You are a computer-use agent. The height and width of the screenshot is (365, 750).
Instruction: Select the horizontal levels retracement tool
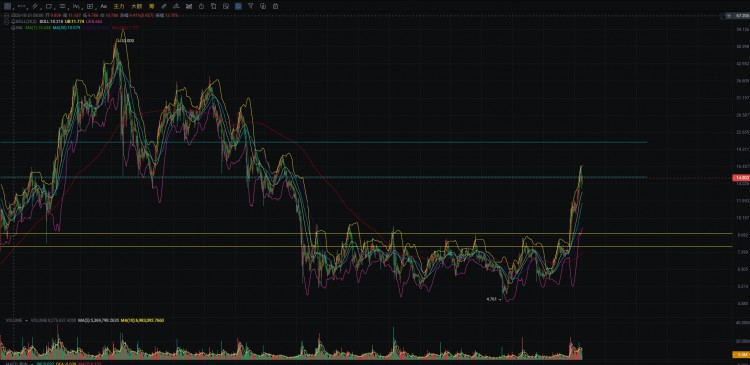click(x=63, y=6)
